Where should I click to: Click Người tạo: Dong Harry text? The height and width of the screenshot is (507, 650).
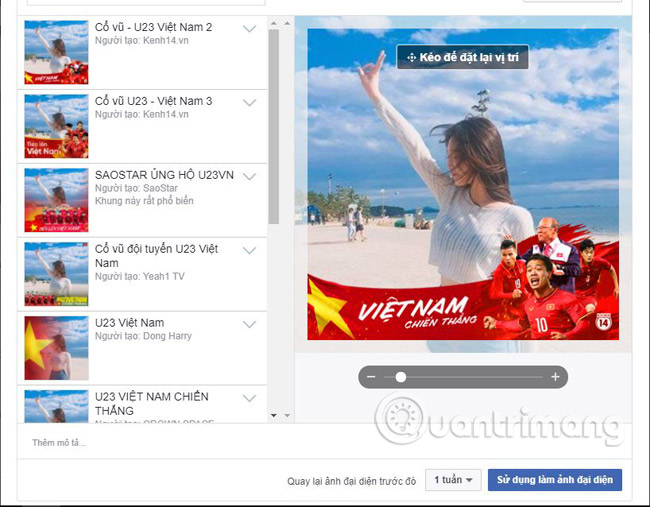coord(143,336)
